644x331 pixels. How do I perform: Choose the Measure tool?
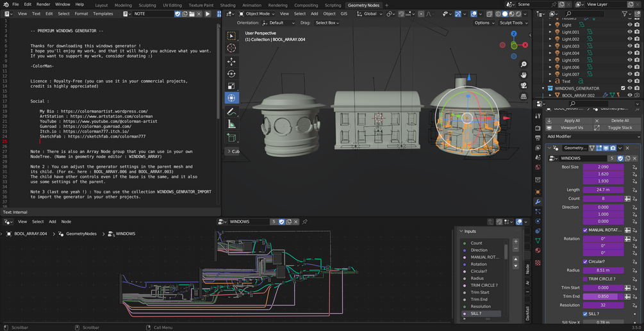(x=231, y=124)
